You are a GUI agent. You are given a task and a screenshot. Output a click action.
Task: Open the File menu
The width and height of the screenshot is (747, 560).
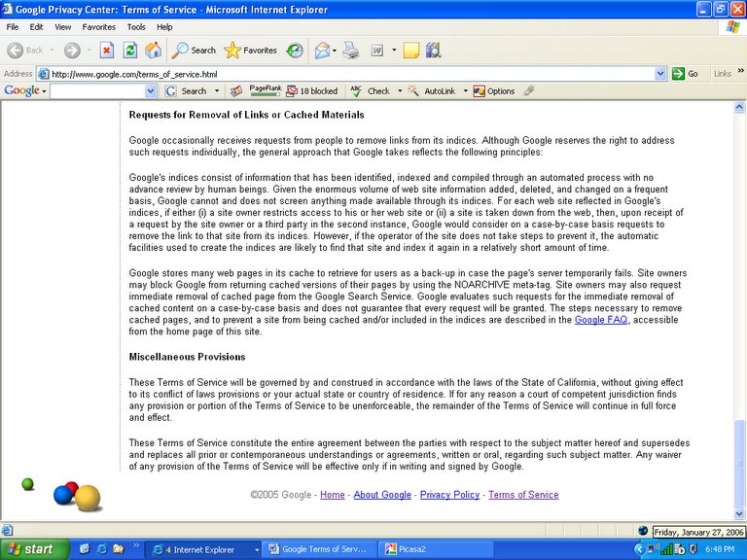coord(13,27)
